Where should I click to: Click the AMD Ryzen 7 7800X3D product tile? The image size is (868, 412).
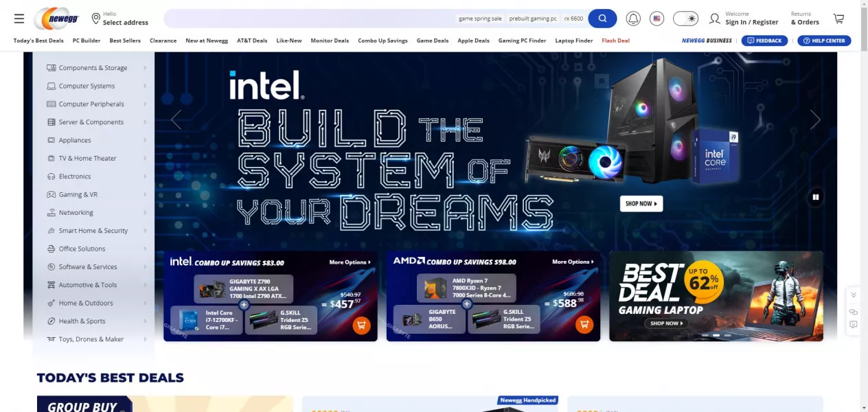click(467, 289)
